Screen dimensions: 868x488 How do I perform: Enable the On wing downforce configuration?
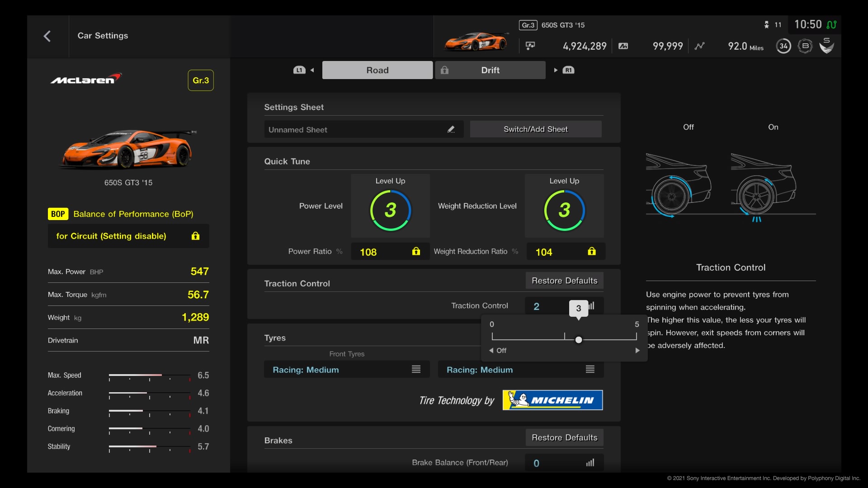click(x=772, y=127)
